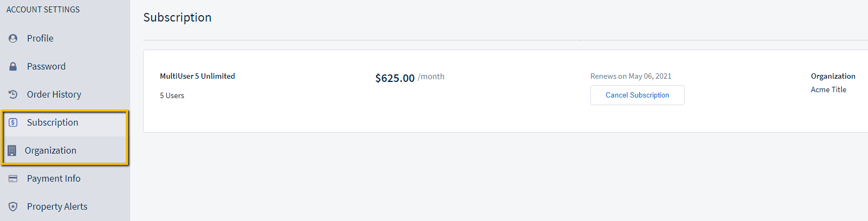Click the Acme Title organization name
Viewport: 868px width, 221px height.
[x=828, y=90]
